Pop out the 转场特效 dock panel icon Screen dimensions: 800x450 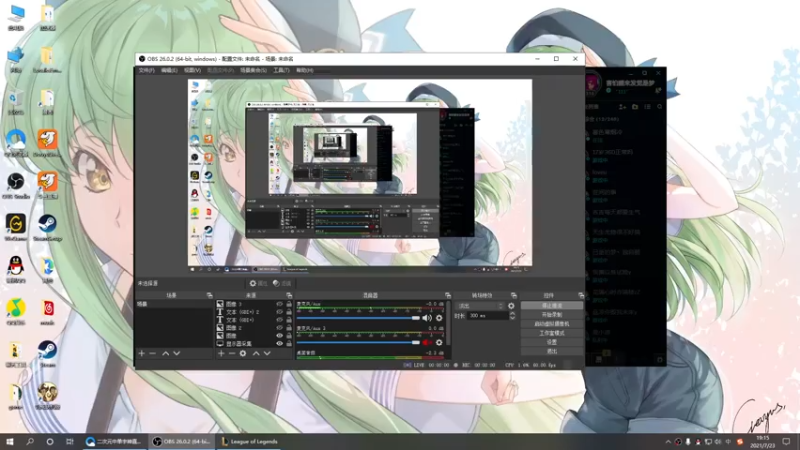pos(513,295)
